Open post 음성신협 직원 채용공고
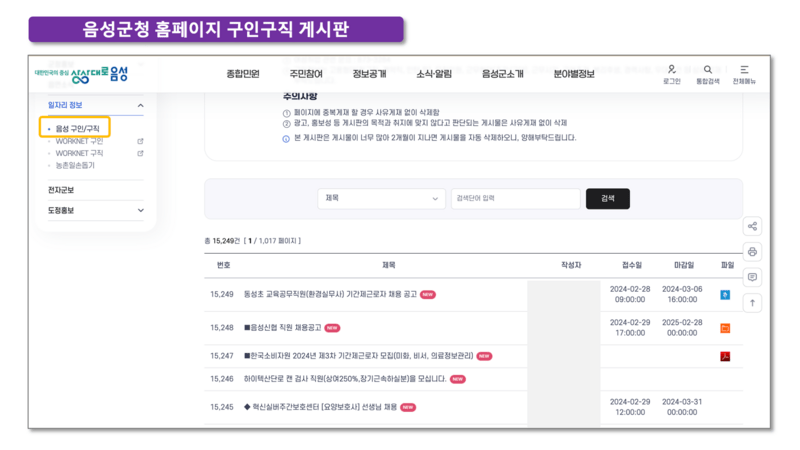 [x=283, y=328]
